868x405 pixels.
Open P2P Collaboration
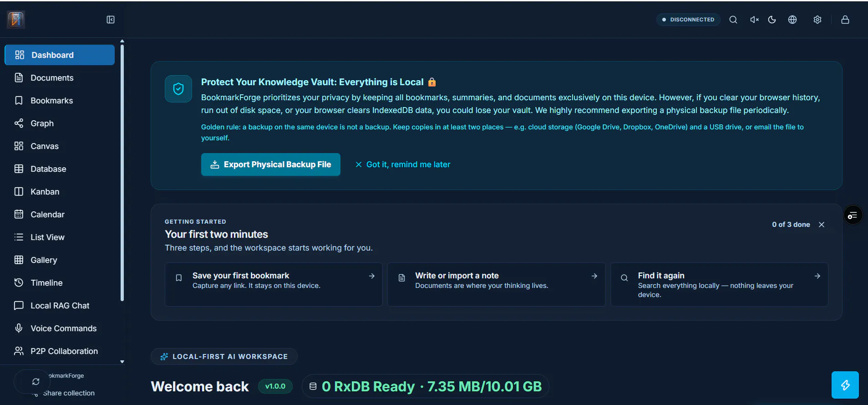pyautogui.click(x=60, y=351)
